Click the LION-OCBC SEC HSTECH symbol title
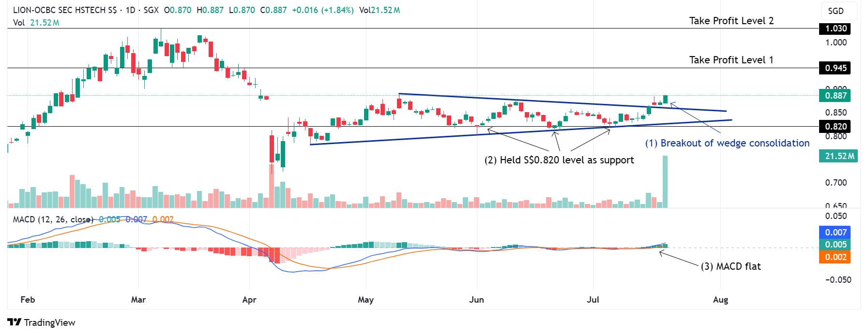868x335 pixels. 64,10
